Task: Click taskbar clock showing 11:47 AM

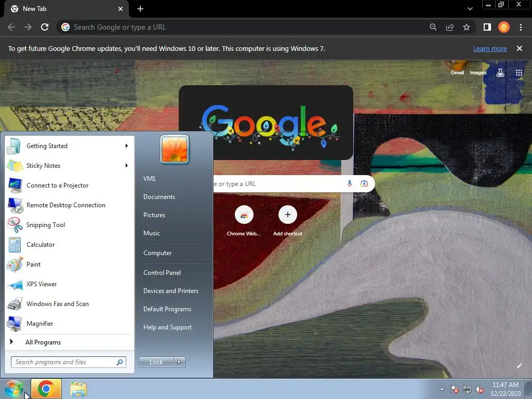Action: click(x=506, y=389)
